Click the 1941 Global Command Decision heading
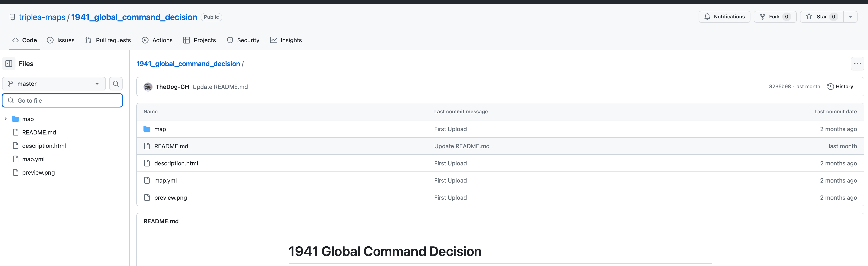 click(385, 252)
